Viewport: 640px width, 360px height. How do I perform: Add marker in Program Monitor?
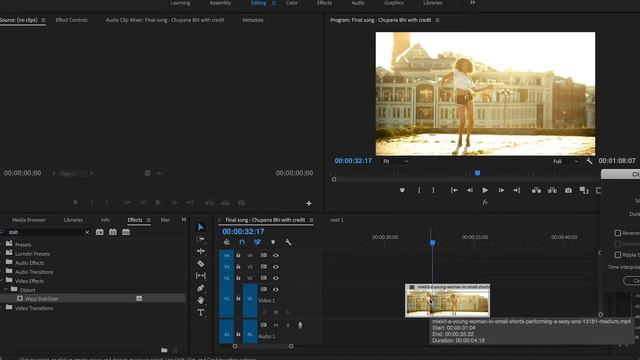pyautogui.click(x=402, y=190)
